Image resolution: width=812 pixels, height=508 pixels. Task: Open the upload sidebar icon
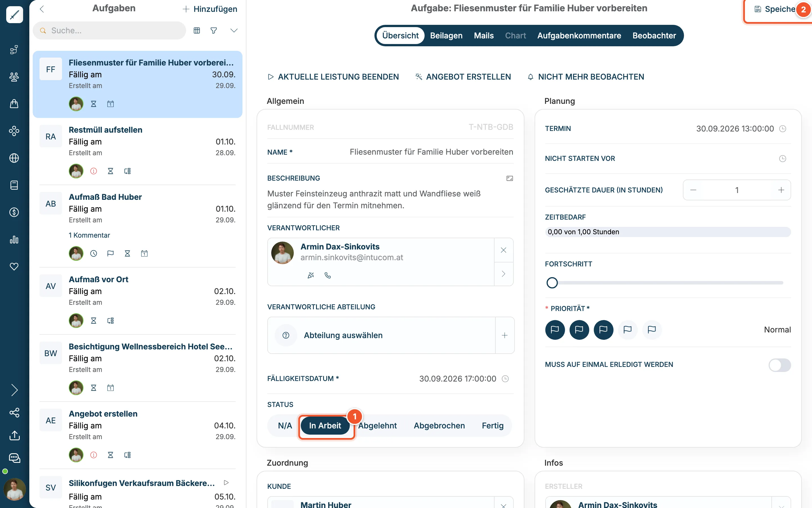tap(14, 435)
